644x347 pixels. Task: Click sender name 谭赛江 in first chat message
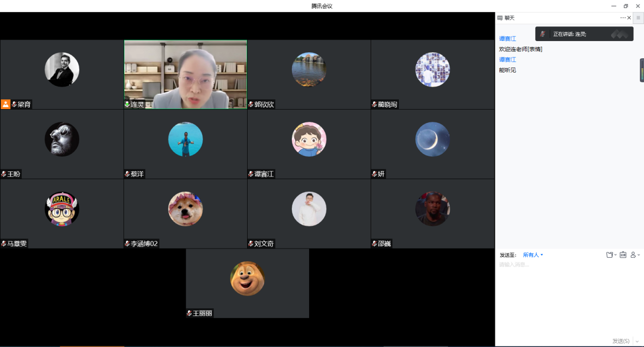point(507,39)
